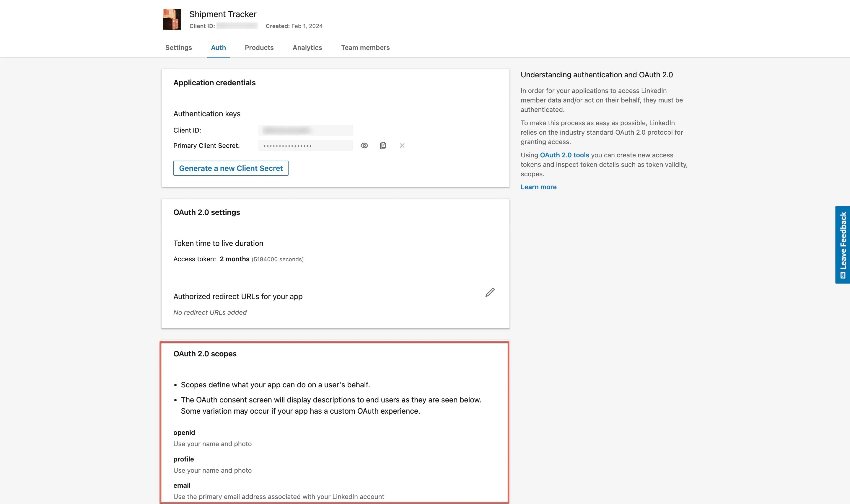Screen dimensions: 850x504
Task: Delete the Primary Client Secret using the X icon
Action: coord(402,146)
